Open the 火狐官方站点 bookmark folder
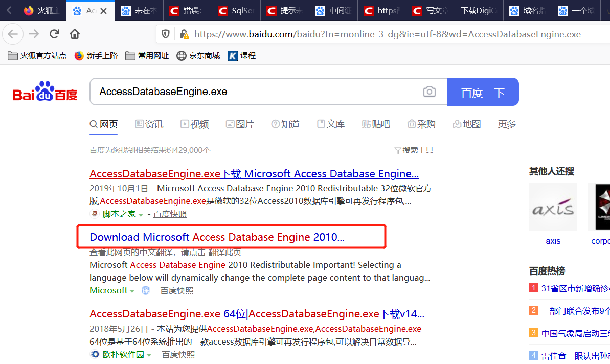This screenshot has width=610, height=364. coord(37,56)
